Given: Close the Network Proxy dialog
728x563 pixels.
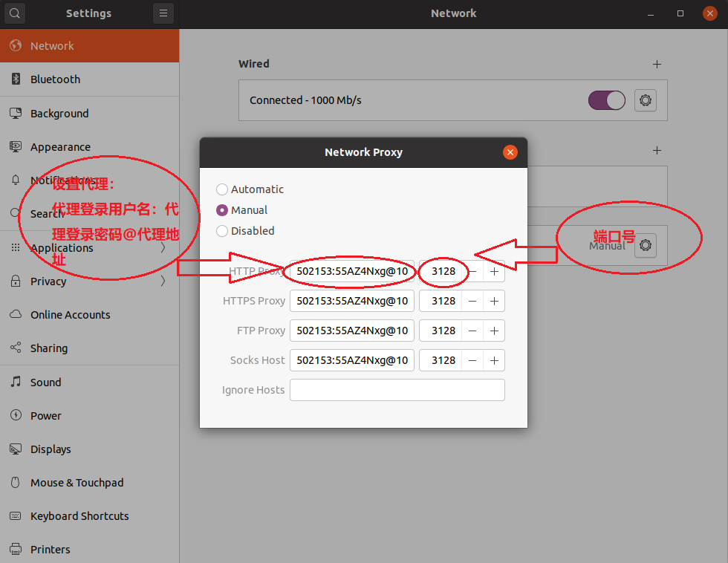Looking at the screenshot, I should tap(510, 152).
